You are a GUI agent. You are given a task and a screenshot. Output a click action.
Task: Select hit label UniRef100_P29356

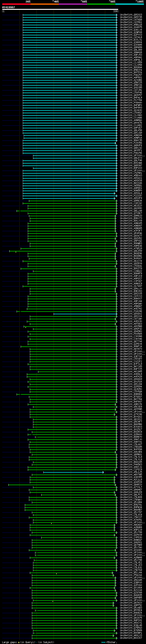coord(131,143)
